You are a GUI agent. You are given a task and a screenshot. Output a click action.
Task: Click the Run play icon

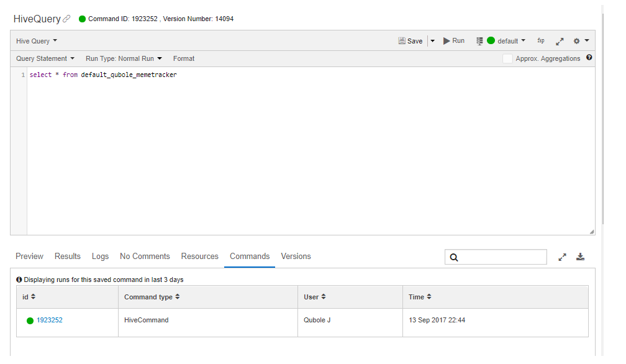[x=447, y=41]
